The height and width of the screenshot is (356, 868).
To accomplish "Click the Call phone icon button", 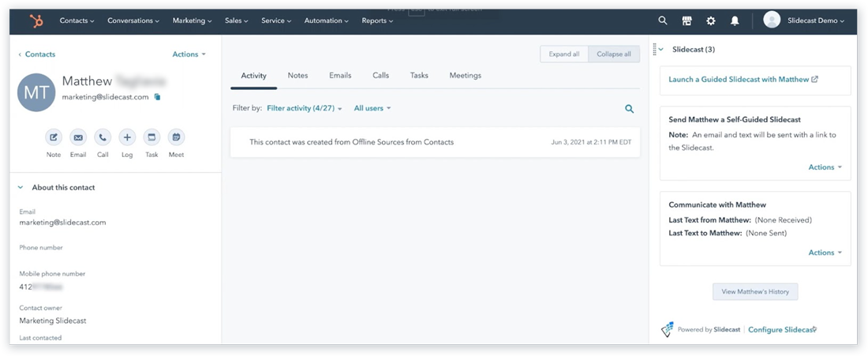I will click(x=103, y=137).
